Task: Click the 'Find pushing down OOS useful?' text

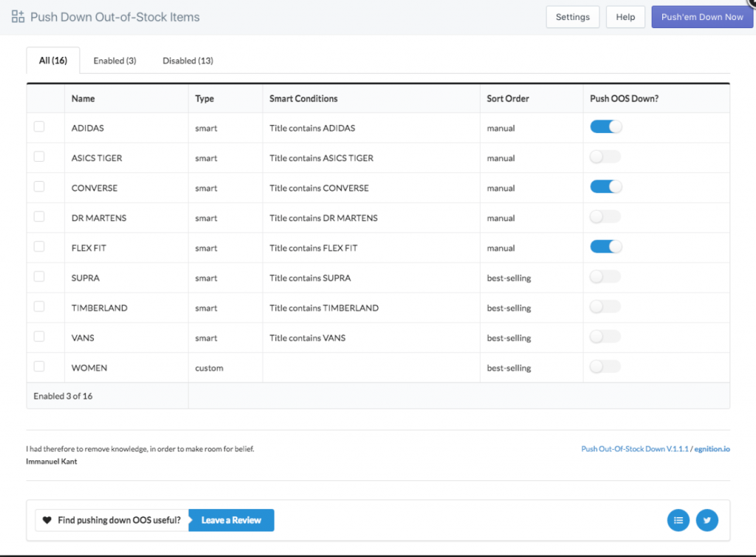Action: coord(119,520)
